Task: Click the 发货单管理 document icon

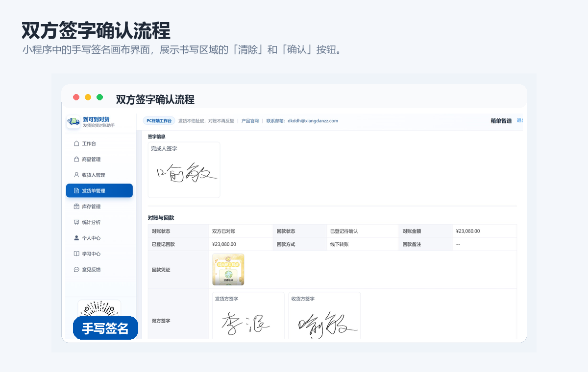Action: 76,191
